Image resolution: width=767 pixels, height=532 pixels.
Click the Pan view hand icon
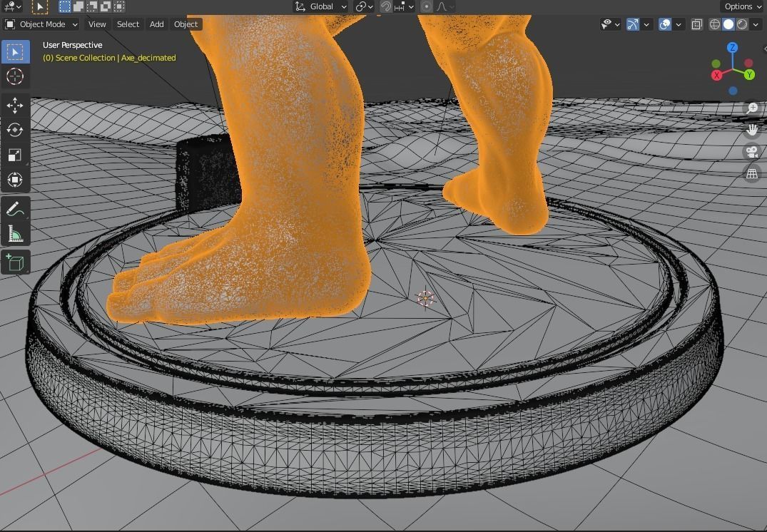pos(752,130)
